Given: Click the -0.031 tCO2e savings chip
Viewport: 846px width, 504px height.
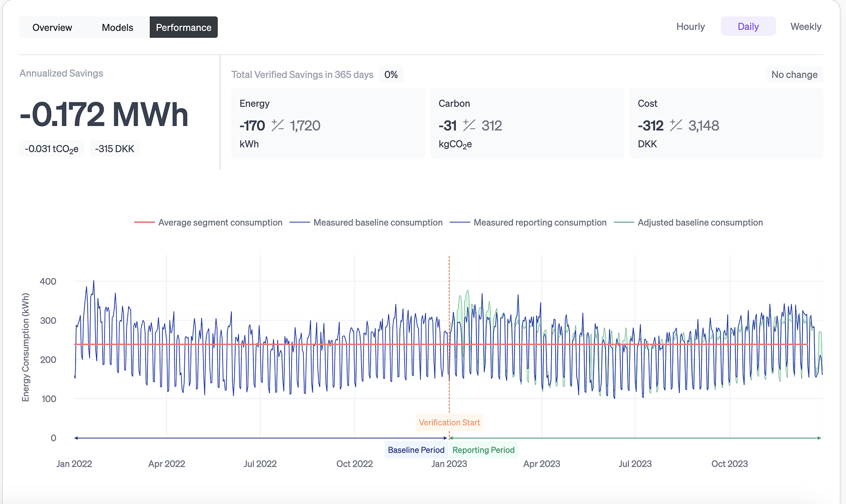Looking at the screenshot, I should click(x=52, y=149).
